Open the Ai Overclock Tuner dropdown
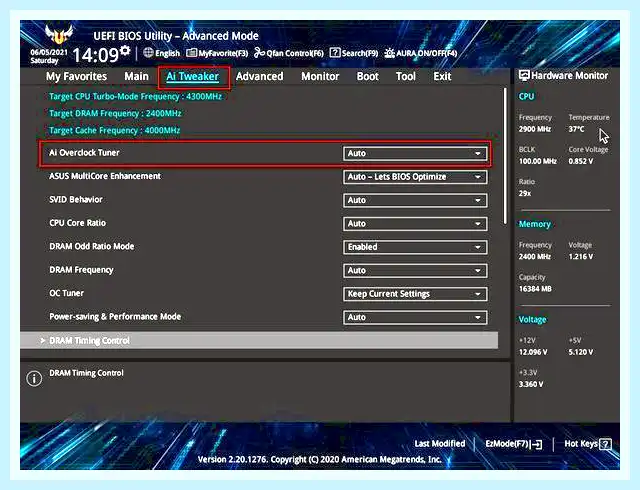This screenshot has height=490, width=640. click(415, 154)
